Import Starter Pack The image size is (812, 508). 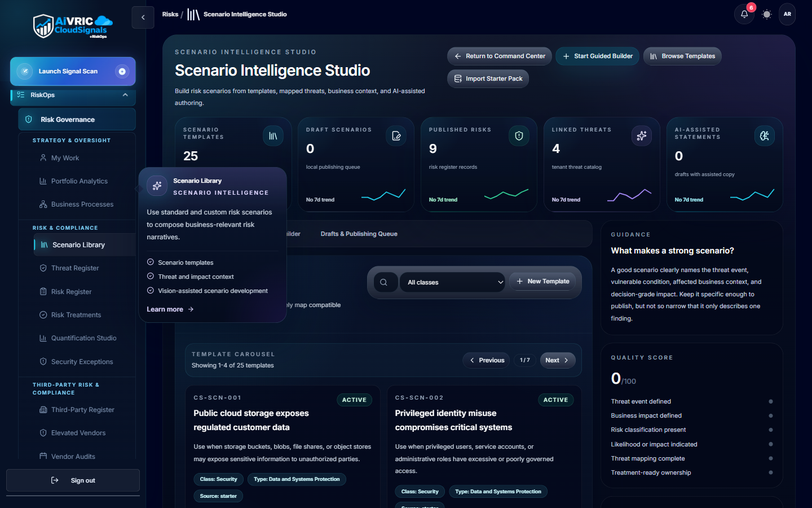click(x=488, y=78)
